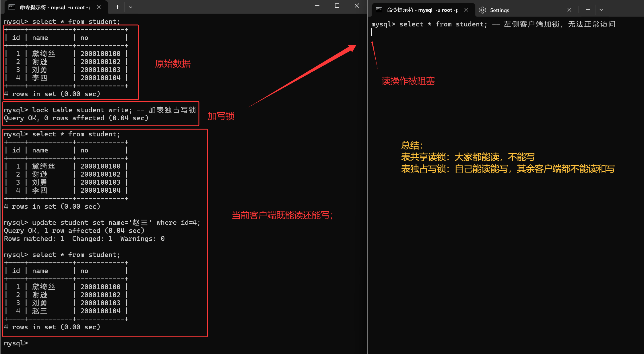
Task: Click the Settings gear icon
Action: [482, 10]
